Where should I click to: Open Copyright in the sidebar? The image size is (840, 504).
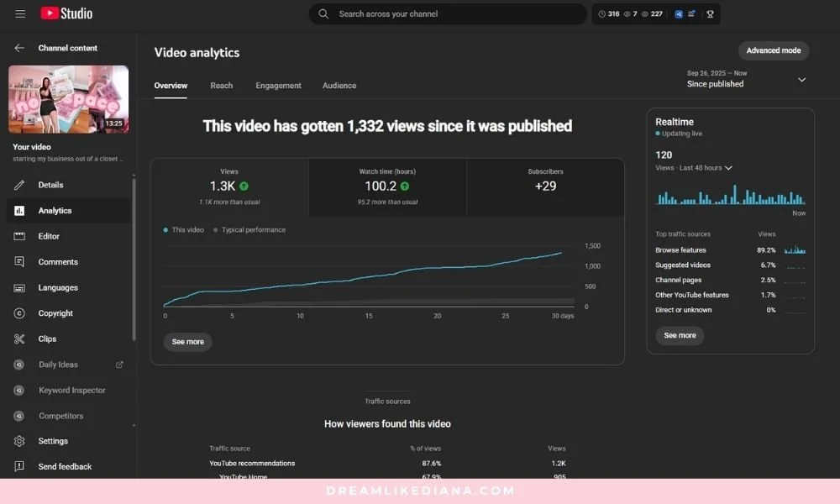click(x=69, y=313)
